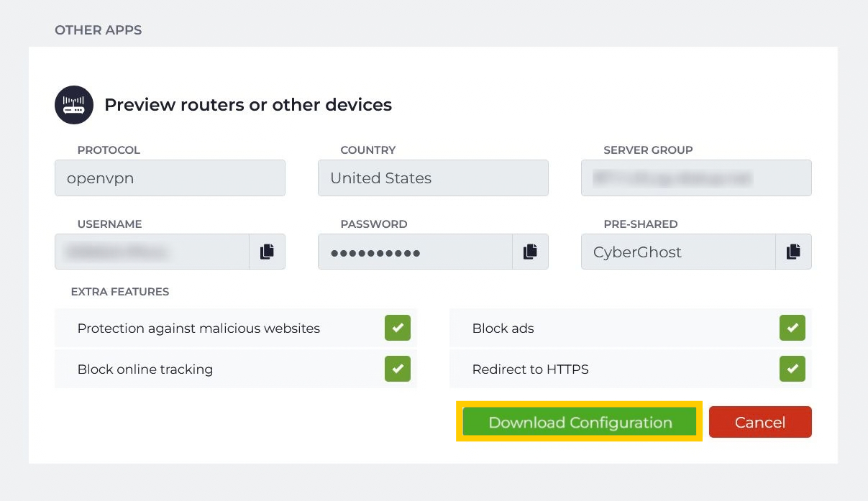This screenshot has width=868, height=501.
Task: Select the Protocol field showing openvpn
Action: 170,178
